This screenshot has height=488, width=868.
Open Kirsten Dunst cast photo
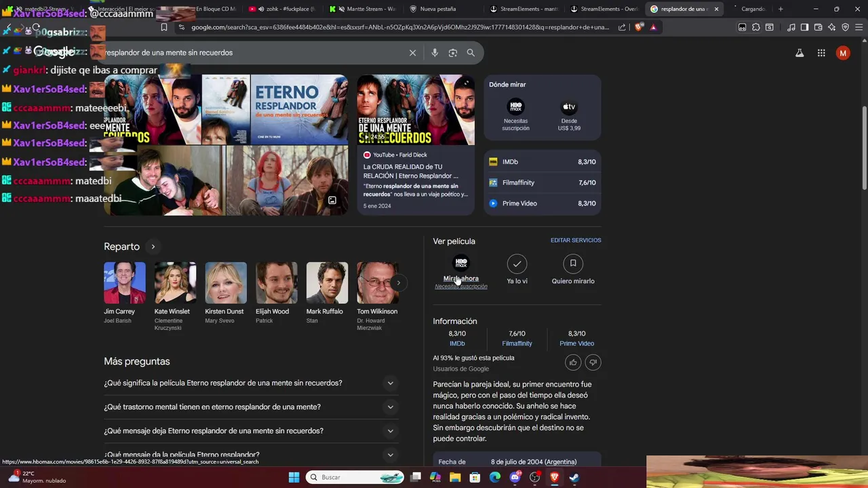click(x=226, y=283)
